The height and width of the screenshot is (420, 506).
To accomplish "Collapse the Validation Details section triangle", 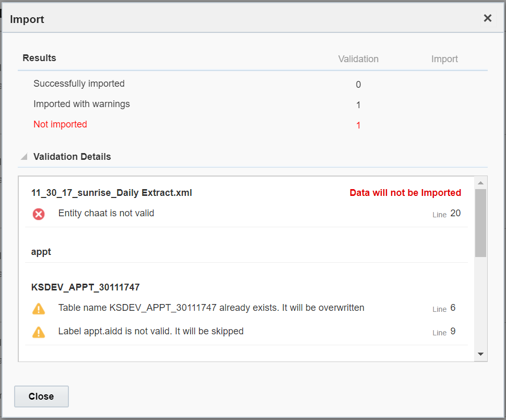I will click(24, 157).
